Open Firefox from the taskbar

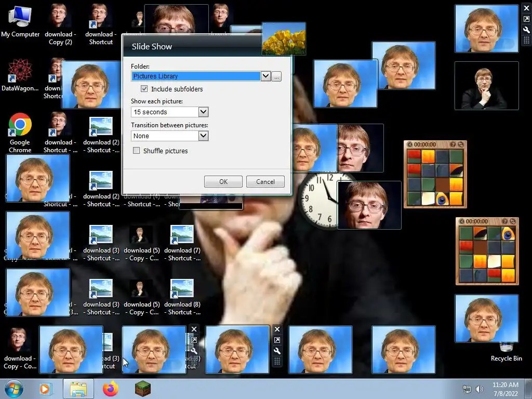click(111, 389)
